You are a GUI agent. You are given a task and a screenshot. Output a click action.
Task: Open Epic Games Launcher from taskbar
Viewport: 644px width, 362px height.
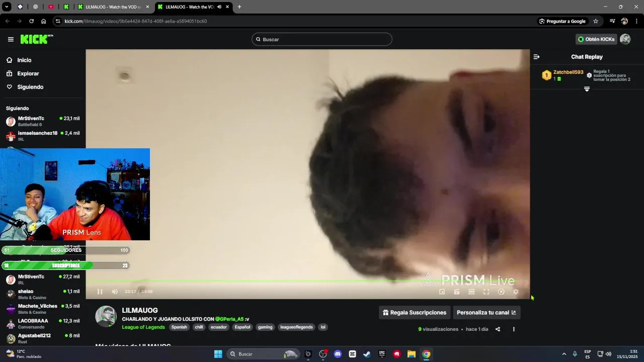(382, 354)
